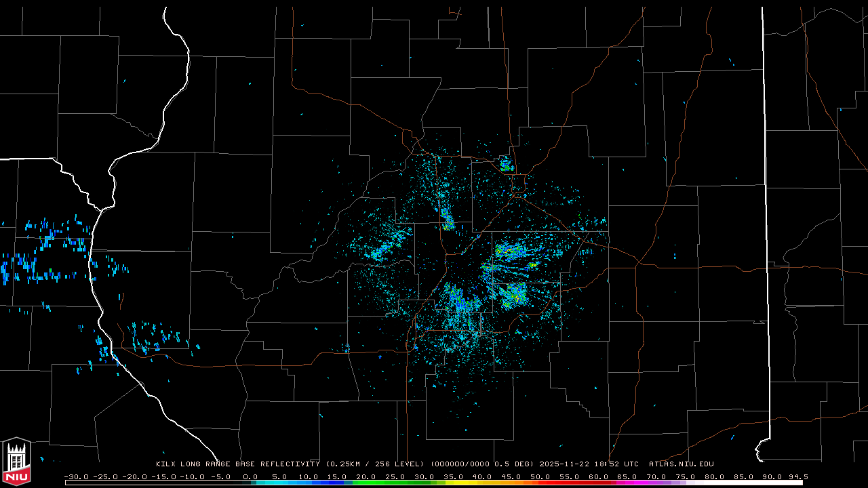
Task: Click the (0.25KM / 256 LEVEL) resolution text
Action: click(x=375, y=464)
